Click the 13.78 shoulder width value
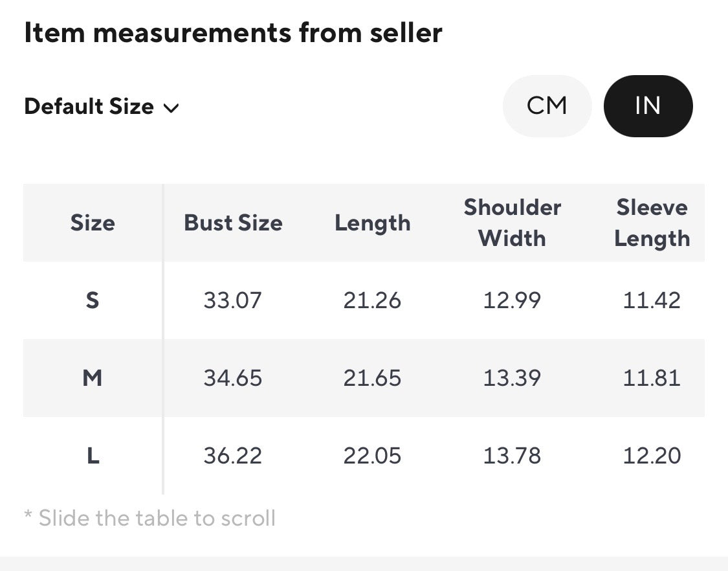 click(512, 455)
